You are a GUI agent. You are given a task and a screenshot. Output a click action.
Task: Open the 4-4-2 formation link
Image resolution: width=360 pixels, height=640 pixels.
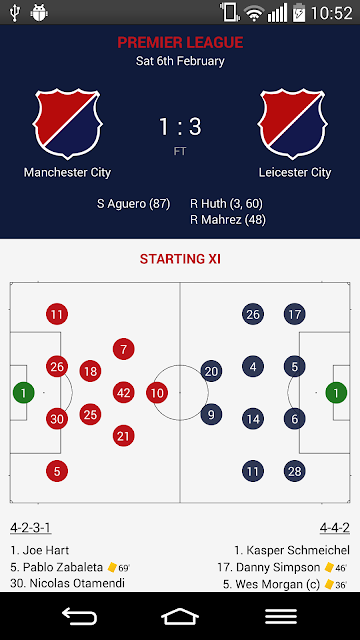pyautogui.click(x=335, y=528)
